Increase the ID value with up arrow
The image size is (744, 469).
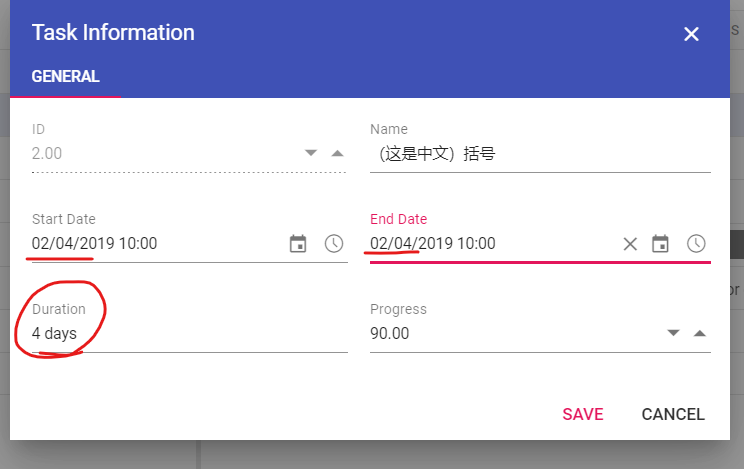[x=337, y=153]
